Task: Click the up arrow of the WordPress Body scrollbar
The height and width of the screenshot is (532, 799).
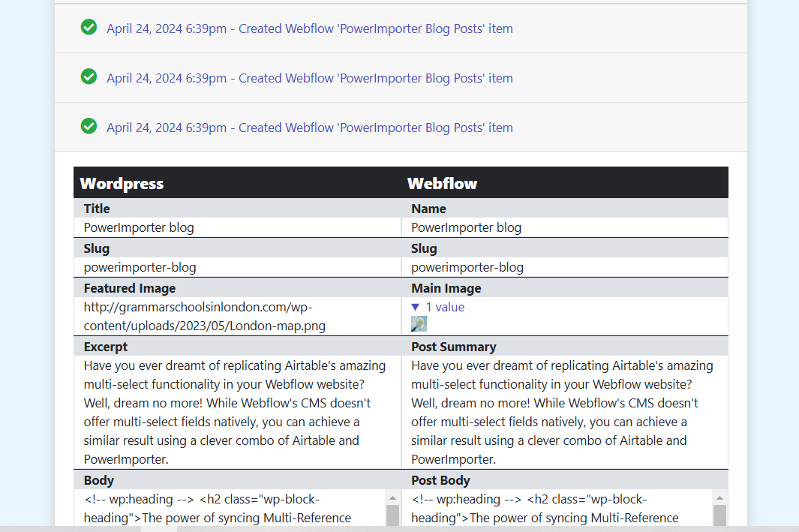Action: pyautogui.click(x=392, y=497)
